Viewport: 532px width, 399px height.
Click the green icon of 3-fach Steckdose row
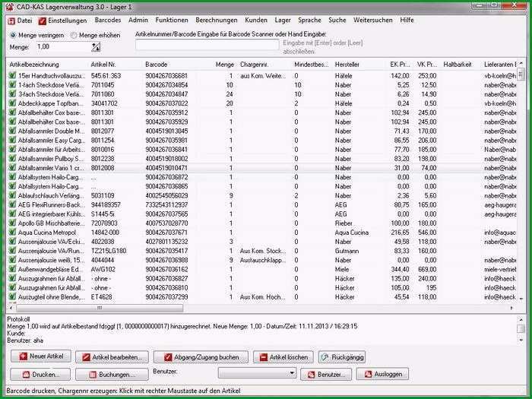(12, 93)
